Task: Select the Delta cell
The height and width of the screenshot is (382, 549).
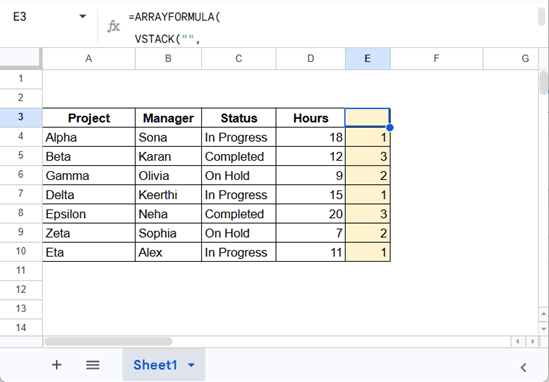Action: pos(89,195)
